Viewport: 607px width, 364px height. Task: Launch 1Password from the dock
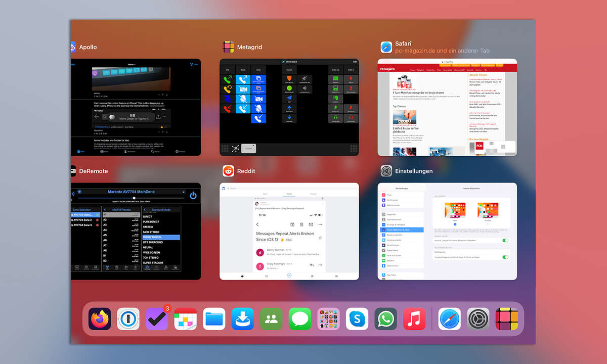pos(128,319)
